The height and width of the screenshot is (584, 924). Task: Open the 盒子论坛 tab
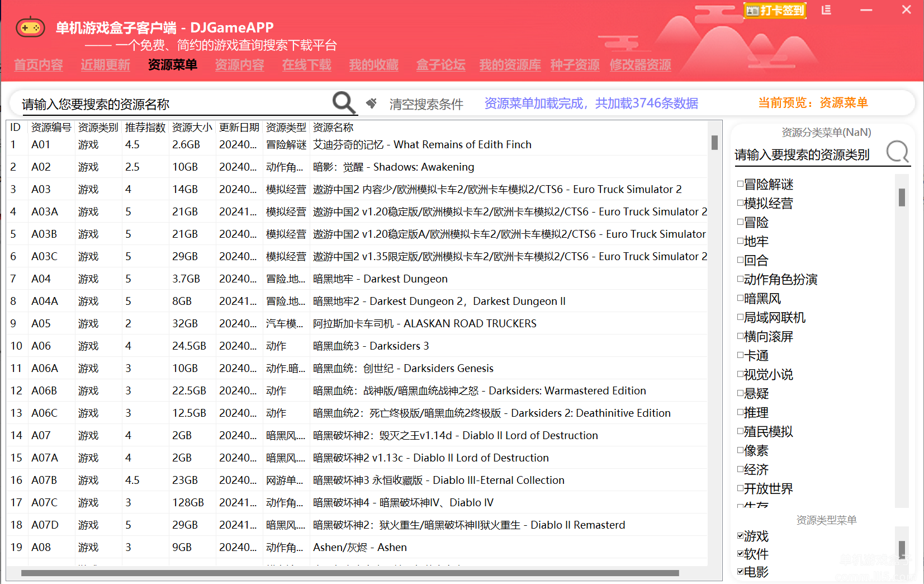point(441,65)
